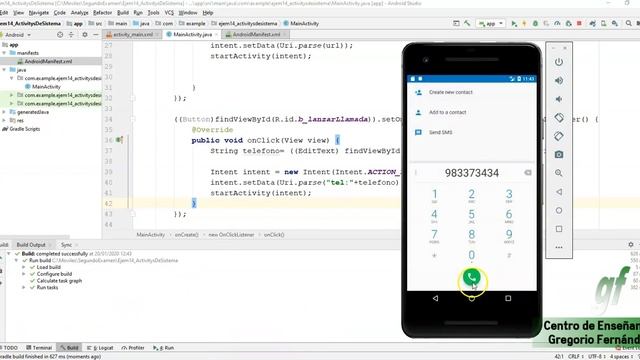Open the Tools menu
Screen dimensions: 640x360
click(x=153, y=13)
